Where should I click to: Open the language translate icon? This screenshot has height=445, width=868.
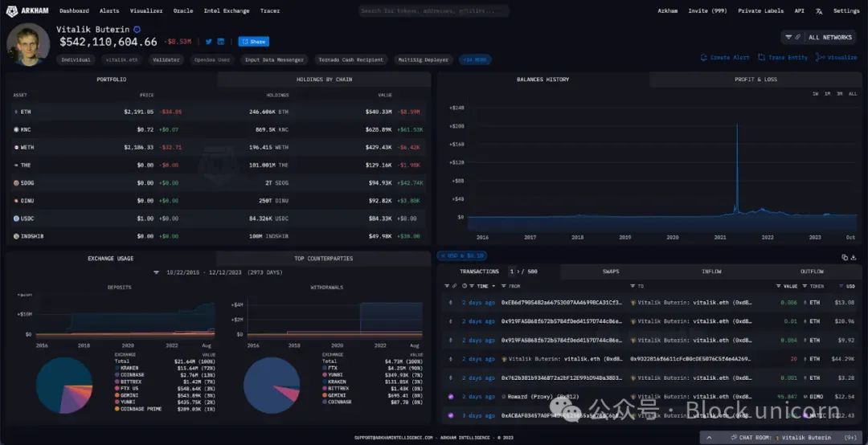point(819,11)
